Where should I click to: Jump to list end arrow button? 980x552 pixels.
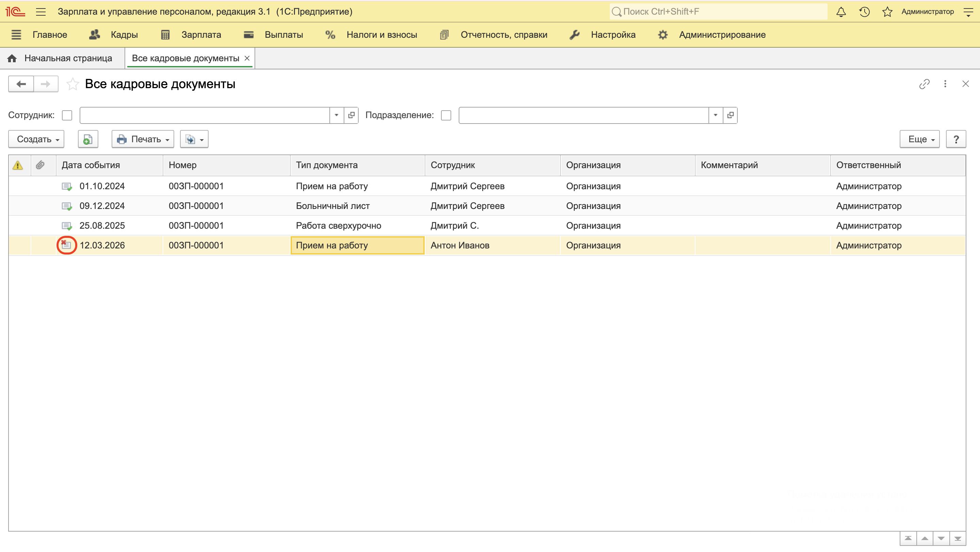coord(958,539)
